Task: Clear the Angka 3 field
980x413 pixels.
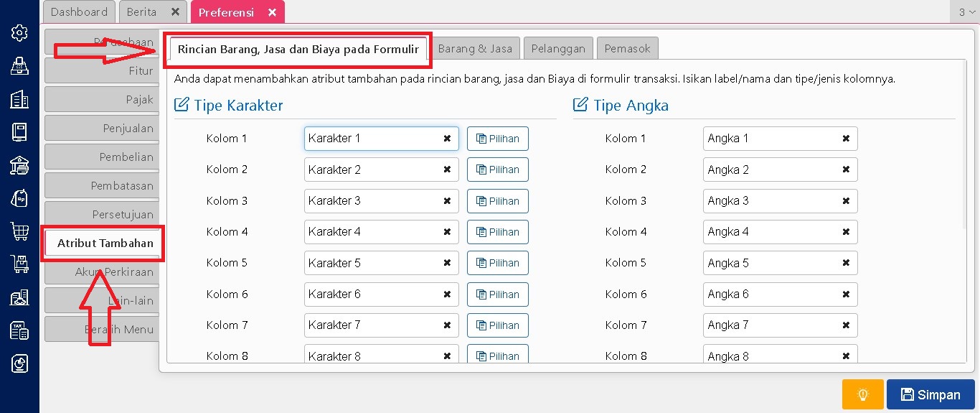Action: tap(846, 201)
